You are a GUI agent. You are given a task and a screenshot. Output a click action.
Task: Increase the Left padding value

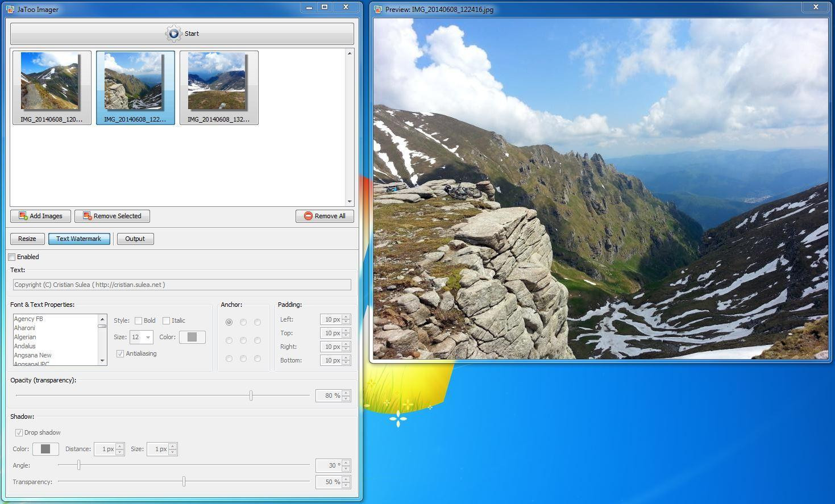coord(346,316)
